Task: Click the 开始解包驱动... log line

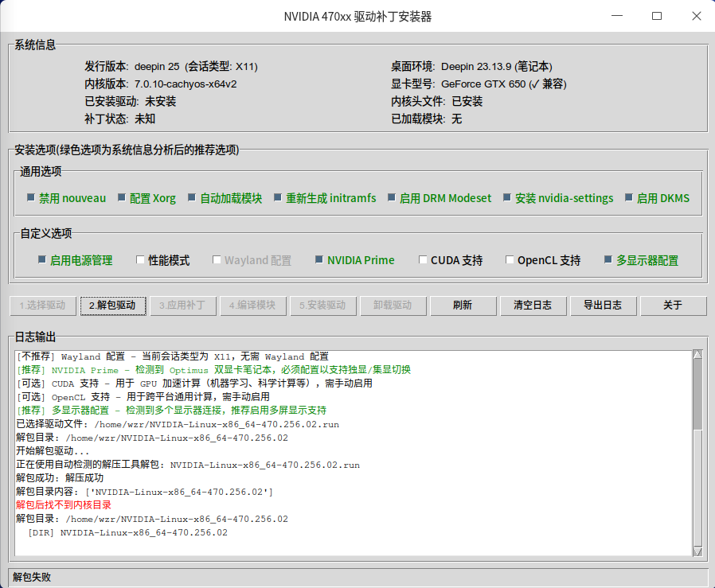Action: (x=53, y=451)
